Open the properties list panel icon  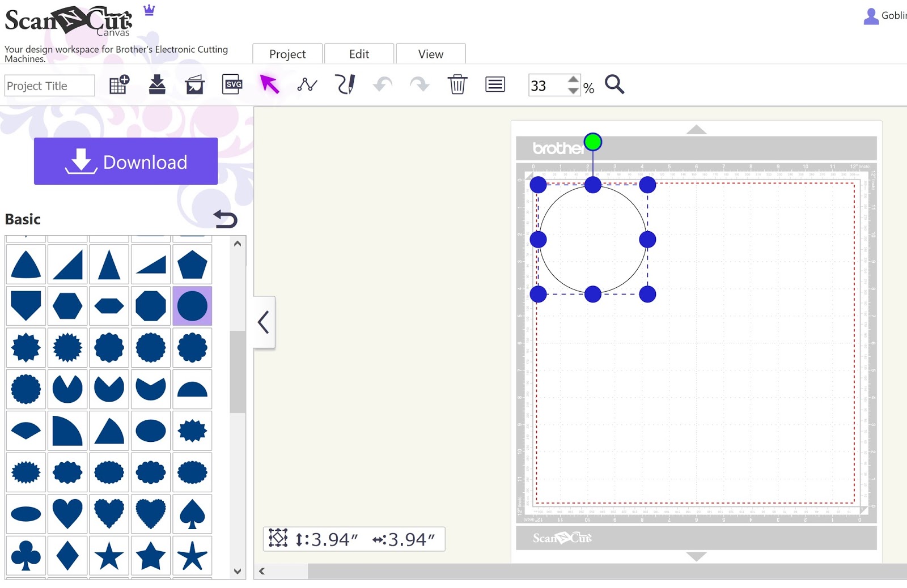494,84
